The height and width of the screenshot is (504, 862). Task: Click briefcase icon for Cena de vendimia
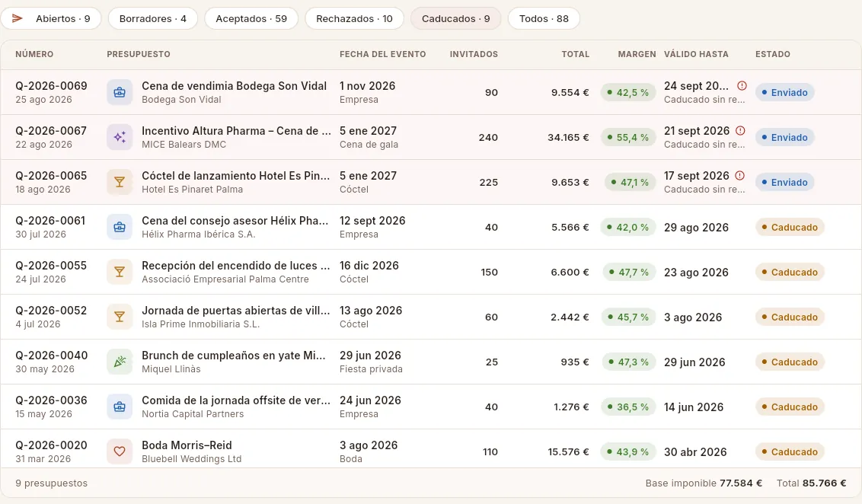click(x=120, y=92)
